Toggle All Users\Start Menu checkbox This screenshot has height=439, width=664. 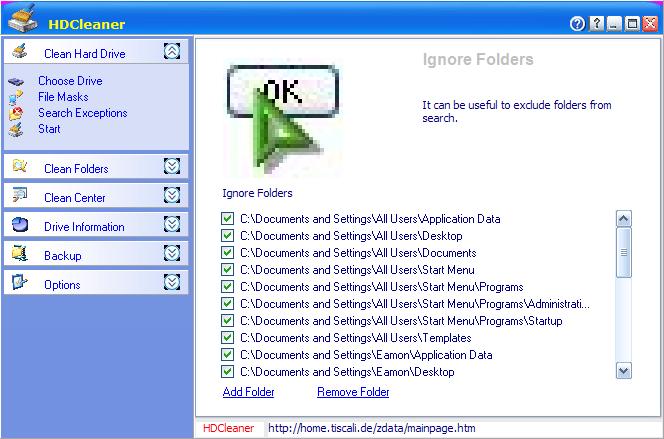tap(227, 270)
